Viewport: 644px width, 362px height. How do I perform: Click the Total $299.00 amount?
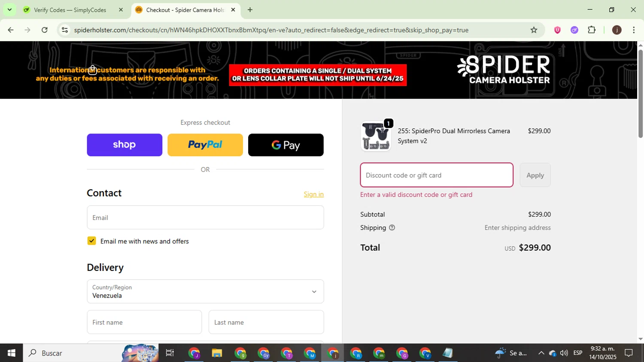click(x=535, y=247)
